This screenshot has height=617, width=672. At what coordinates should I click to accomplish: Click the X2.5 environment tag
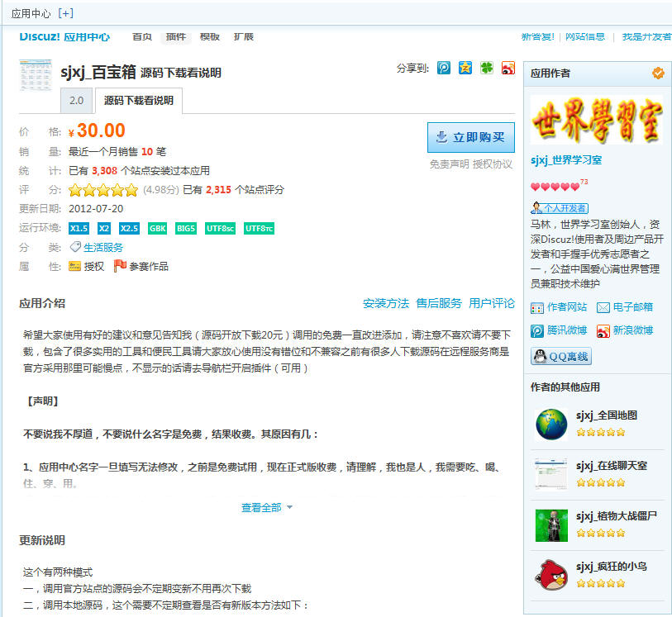(129, 228)
